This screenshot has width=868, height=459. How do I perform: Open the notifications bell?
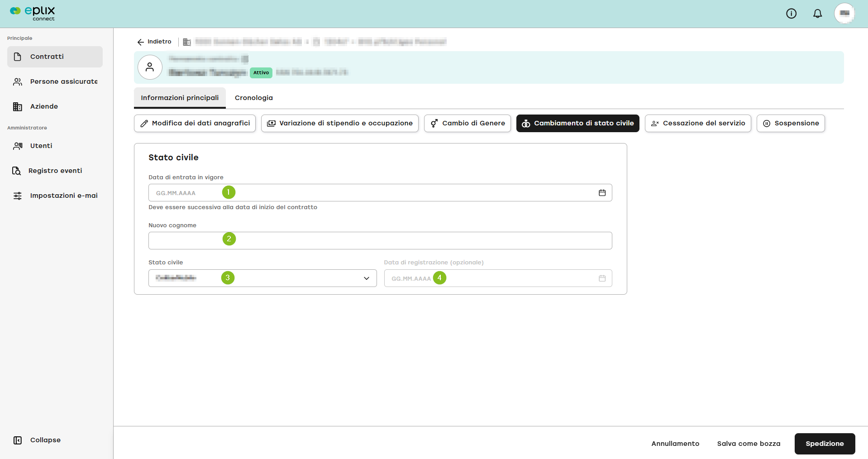[x=817, y=14]
